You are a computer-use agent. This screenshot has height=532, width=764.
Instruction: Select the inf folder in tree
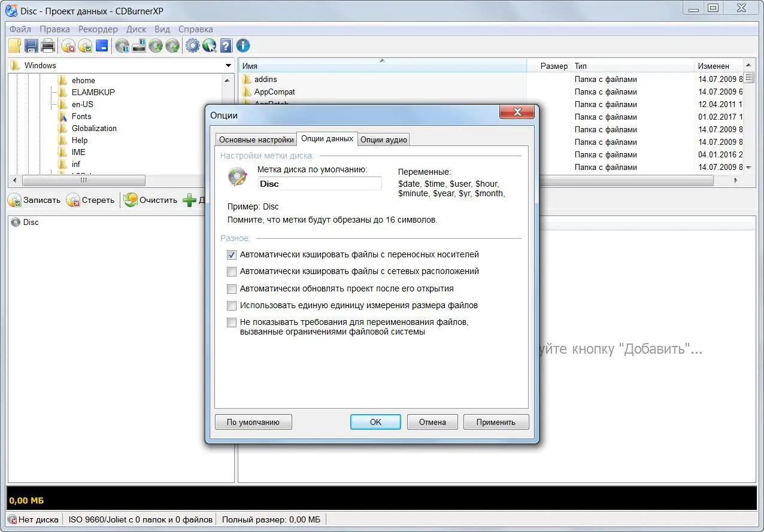click(75, 164)
